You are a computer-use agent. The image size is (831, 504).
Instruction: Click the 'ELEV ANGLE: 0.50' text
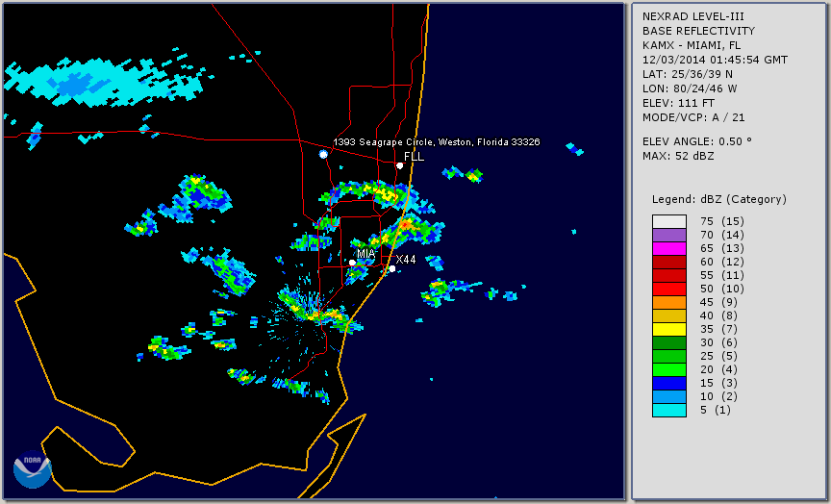pyautogui.click(x=697, y=141)
